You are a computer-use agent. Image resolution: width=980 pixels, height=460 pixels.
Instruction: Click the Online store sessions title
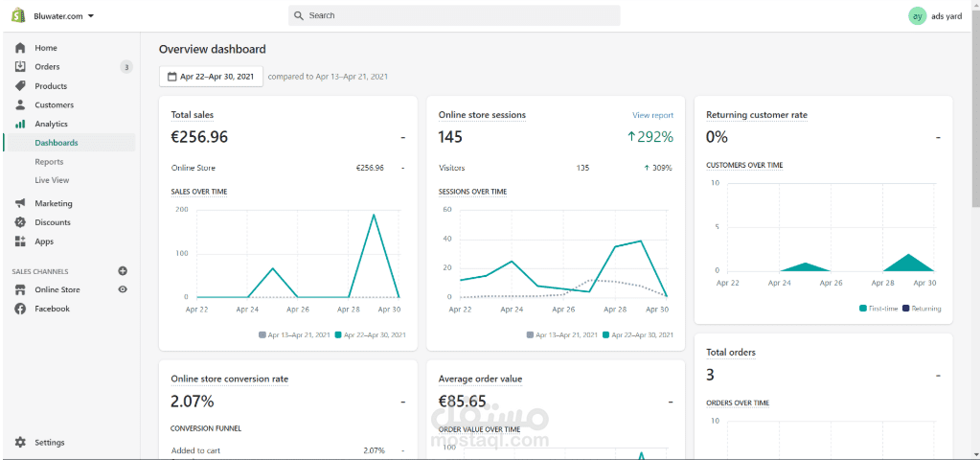click(482, 115)
